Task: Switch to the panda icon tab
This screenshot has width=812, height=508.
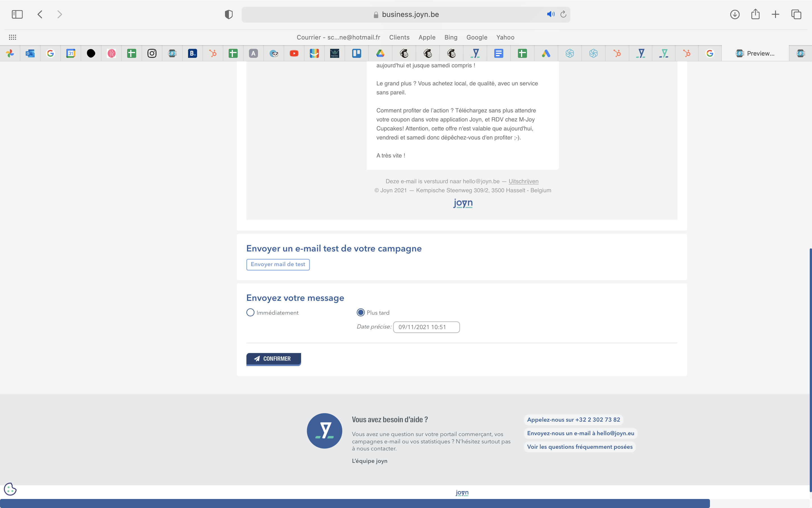Action: click(x=274, y=53)
